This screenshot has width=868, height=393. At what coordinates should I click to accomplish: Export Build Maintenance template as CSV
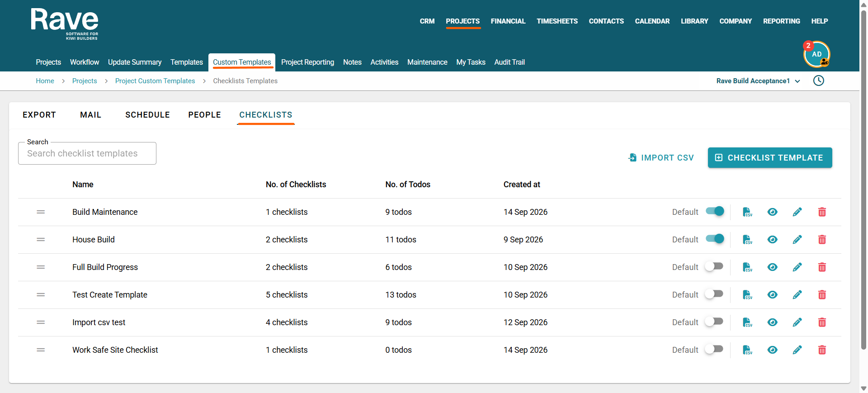pyautogui.click(x=747, y=212)
